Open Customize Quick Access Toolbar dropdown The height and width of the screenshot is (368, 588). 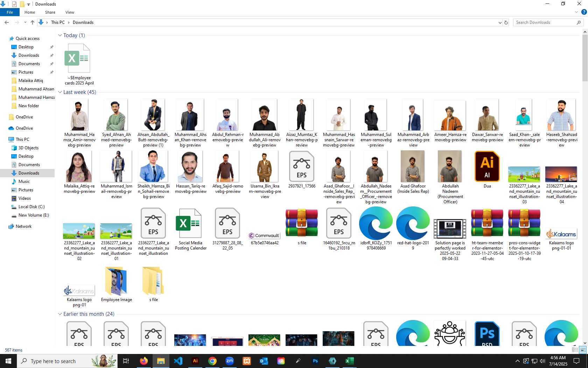pyautogui.click(x=29, y=4)
